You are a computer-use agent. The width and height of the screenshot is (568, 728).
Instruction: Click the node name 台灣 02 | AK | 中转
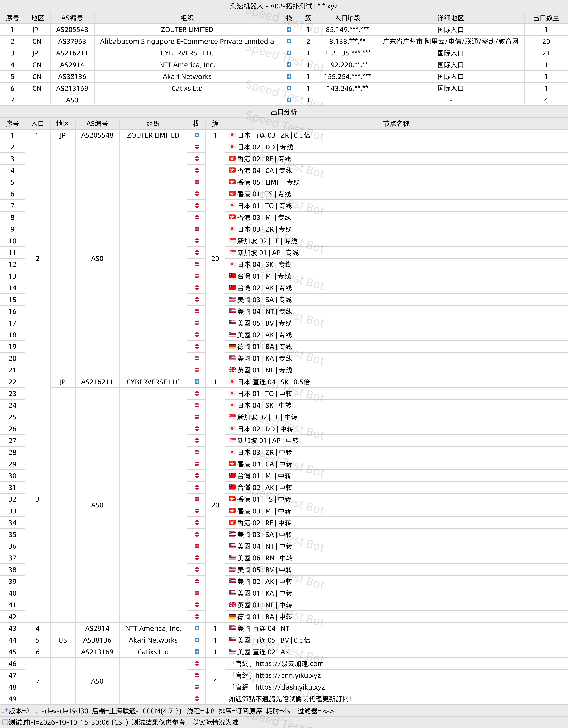click(264, 488)
